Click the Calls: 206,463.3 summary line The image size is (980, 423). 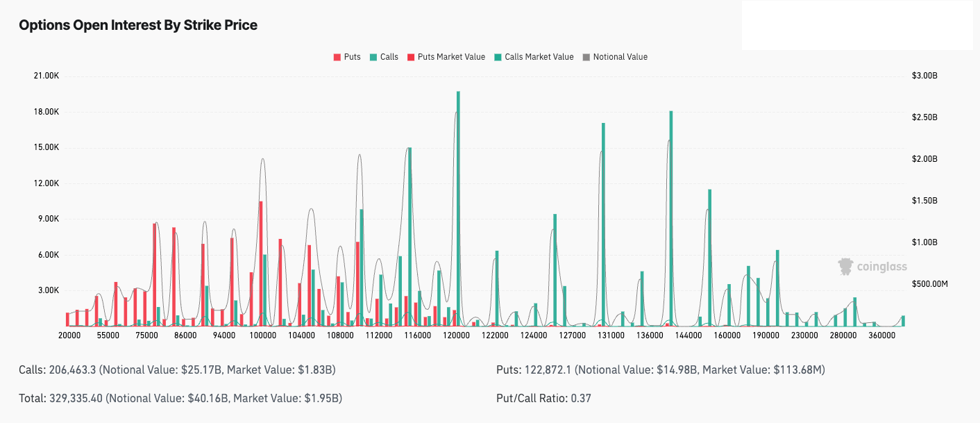coord(177,370)
